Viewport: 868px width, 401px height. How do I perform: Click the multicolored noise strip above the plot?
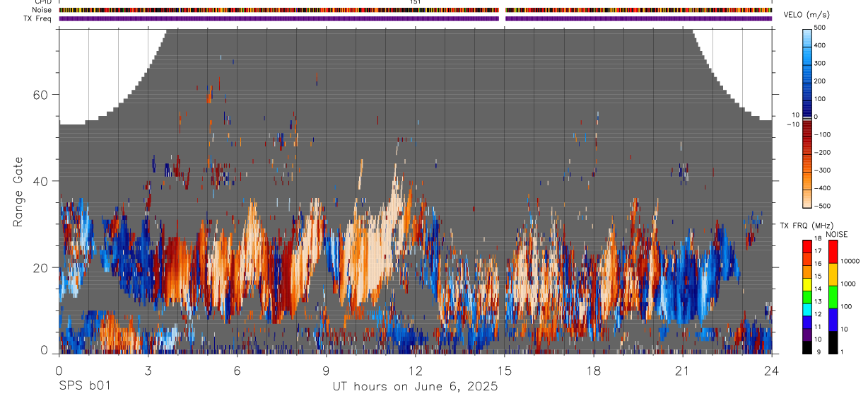416,10
